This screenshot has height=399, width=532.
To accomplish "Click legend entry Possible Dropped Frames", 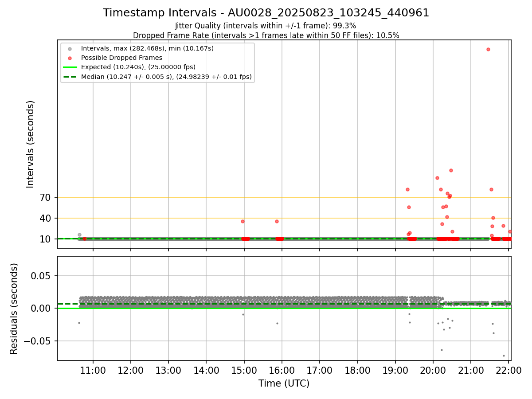I will click(x=121, y=58).
